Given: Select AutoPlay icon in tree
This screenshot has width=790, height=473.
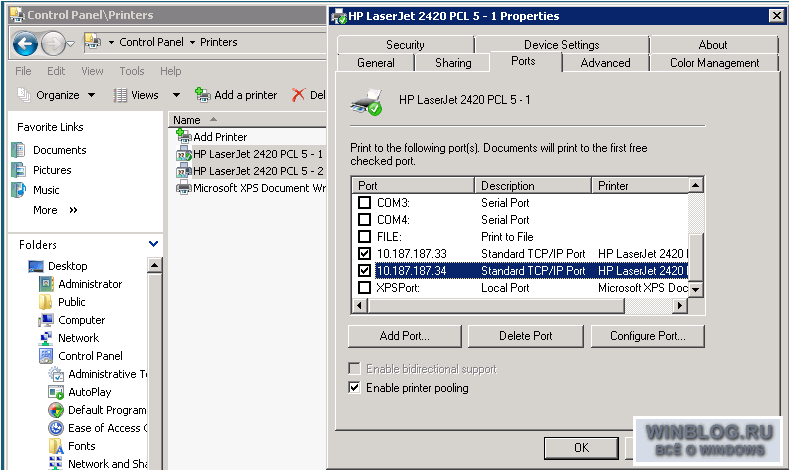Looking at the screenshot, I should (56, 392).
